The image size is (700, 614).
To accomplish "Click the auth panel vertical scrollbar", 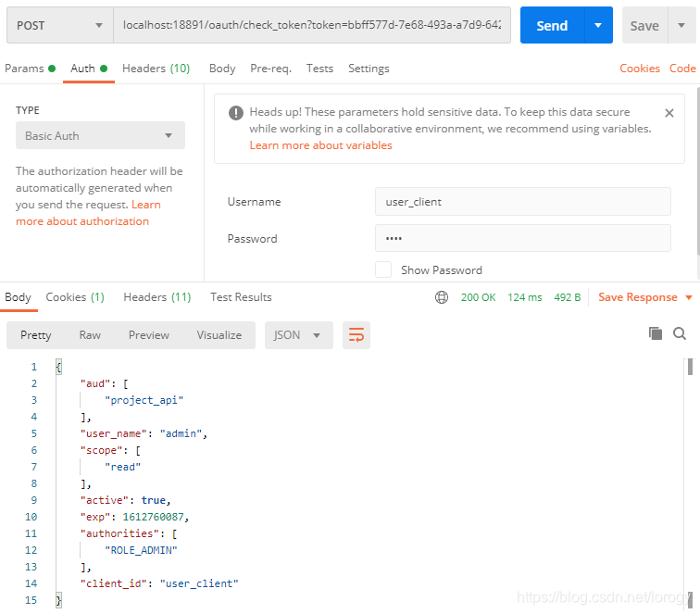I will tap(698, 172).
